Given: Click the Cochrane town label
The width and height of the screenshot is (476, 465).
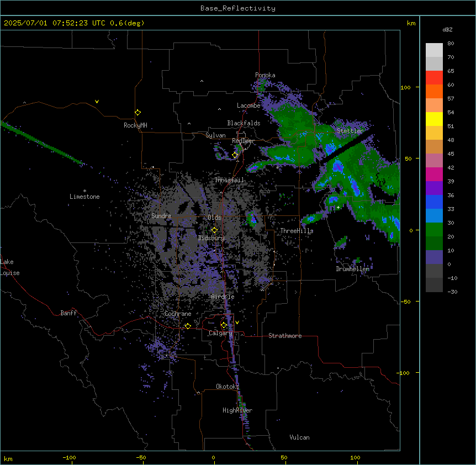Looking at the screenshot, I should point(178,314).
